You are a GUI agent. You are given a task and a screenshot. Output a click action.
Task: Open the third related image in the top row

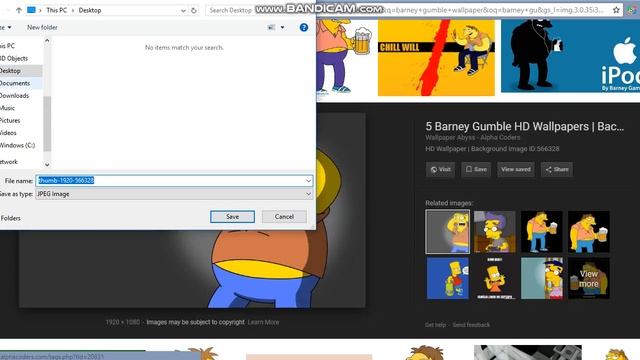542,232
